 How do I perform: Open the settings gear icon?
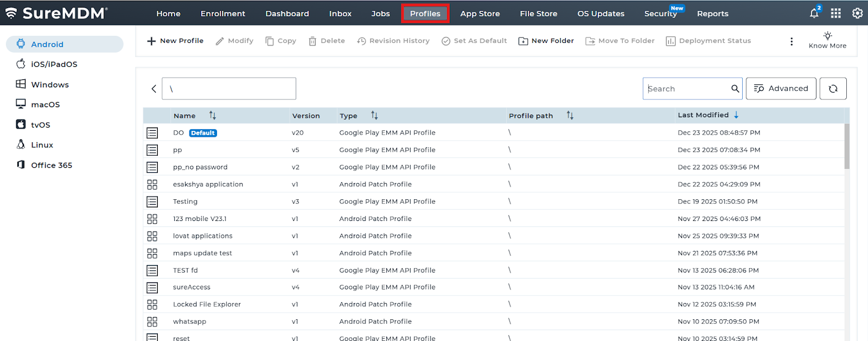(857, 14)
